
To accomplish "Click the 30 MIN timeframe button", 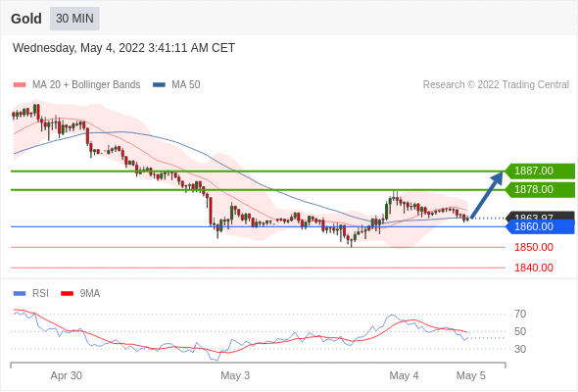I will [x=74, y=19].
